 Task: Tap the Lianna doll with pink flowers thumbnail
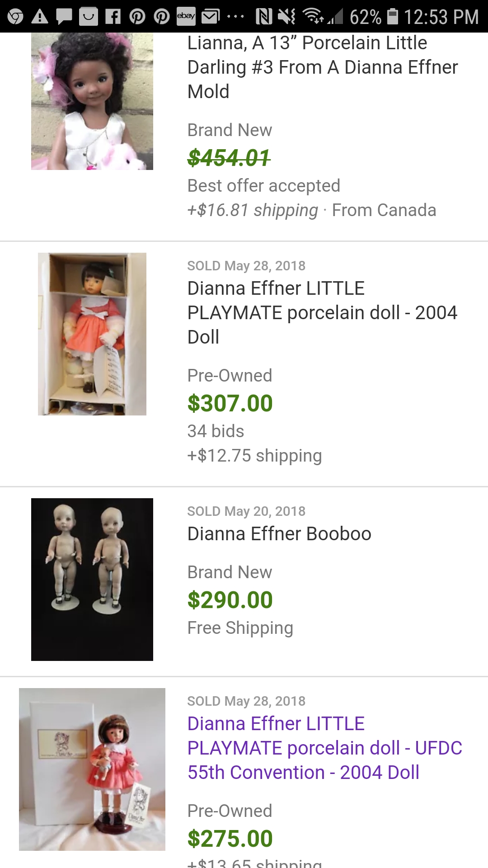coord(92,101)
